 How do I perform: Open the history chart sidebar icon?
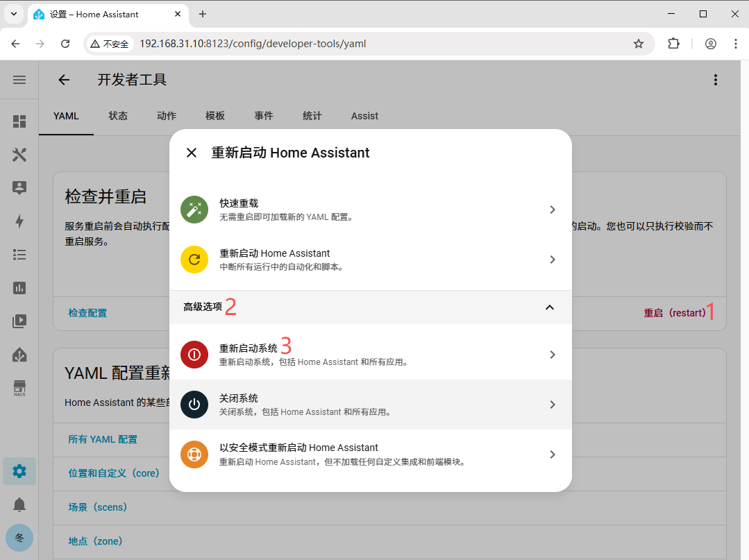[x=19, y=288]
